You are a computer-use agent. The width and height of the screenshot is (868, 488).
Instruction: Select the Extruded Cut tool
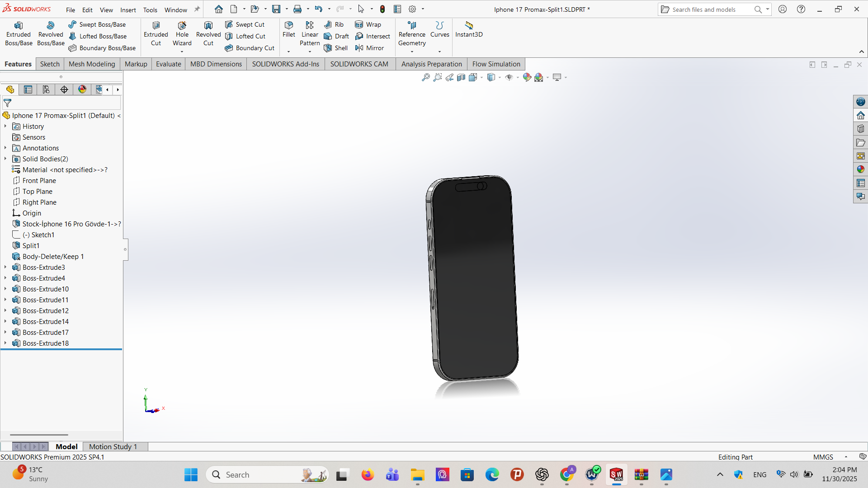(156, 34)
